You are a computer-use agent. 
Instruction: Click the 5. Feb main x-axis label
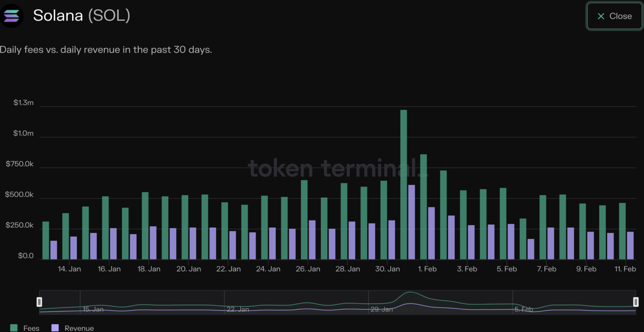[x=506, y=269]
